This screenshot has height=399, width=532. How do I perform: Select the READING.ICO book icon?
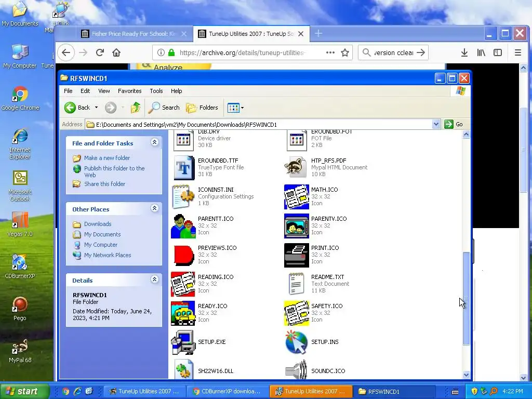click(x=183, y=284)
